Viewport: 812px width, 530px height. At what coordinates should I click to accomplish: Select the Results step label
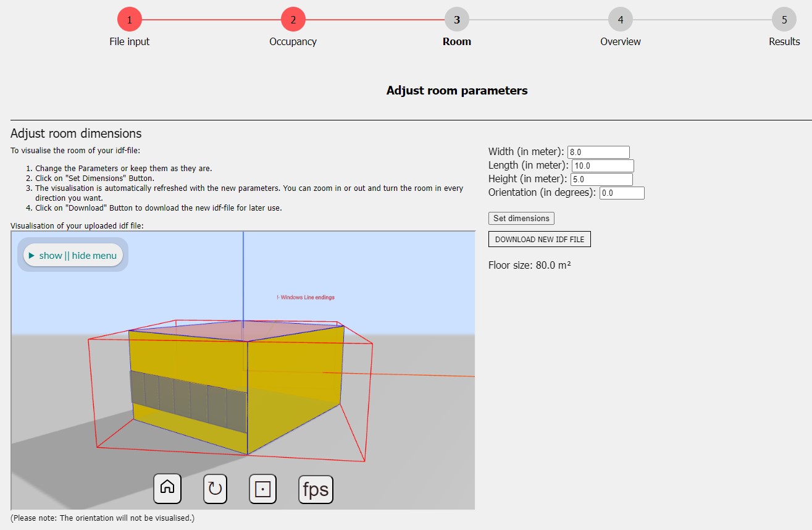tap(784, 41)
